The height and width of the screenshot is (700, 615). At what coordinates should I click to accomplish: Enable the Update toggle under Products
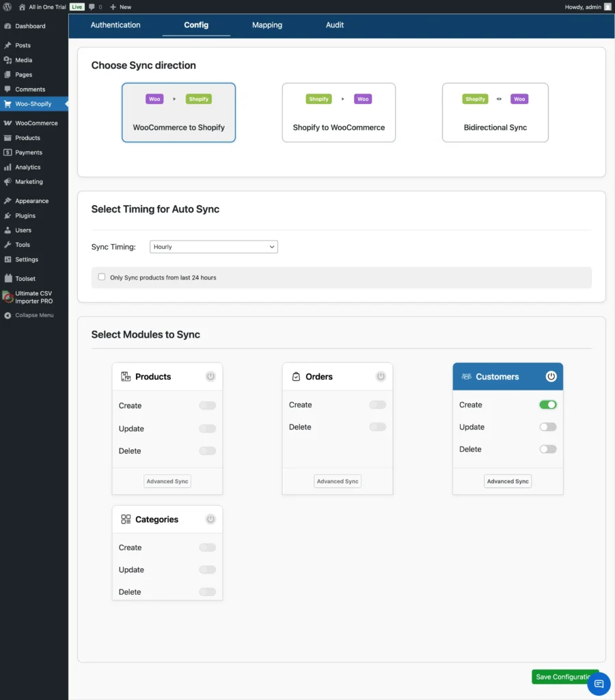point(207,428)
